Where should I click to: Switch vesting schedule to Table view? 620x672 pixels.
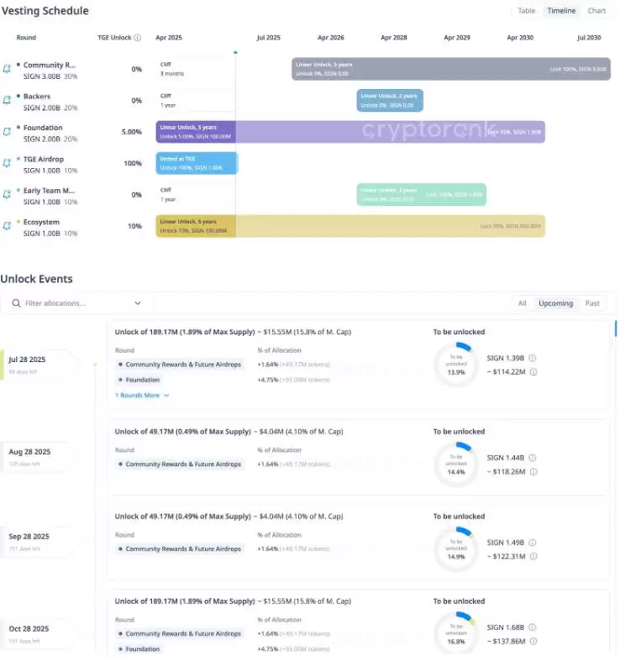point(526,11)
